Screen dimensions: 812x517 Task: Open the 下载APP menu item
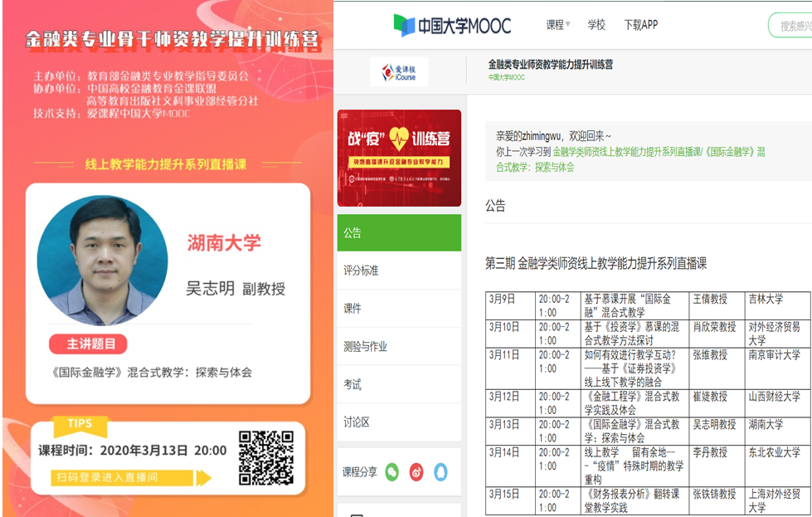click(x=640, y=25)
